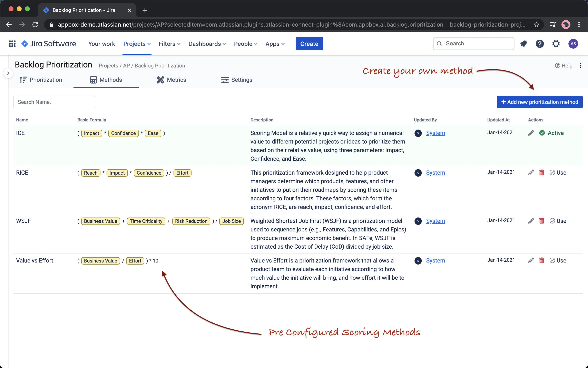Use the WSJF prioritization method
588x368 pixels.
[x=558, y=221]
